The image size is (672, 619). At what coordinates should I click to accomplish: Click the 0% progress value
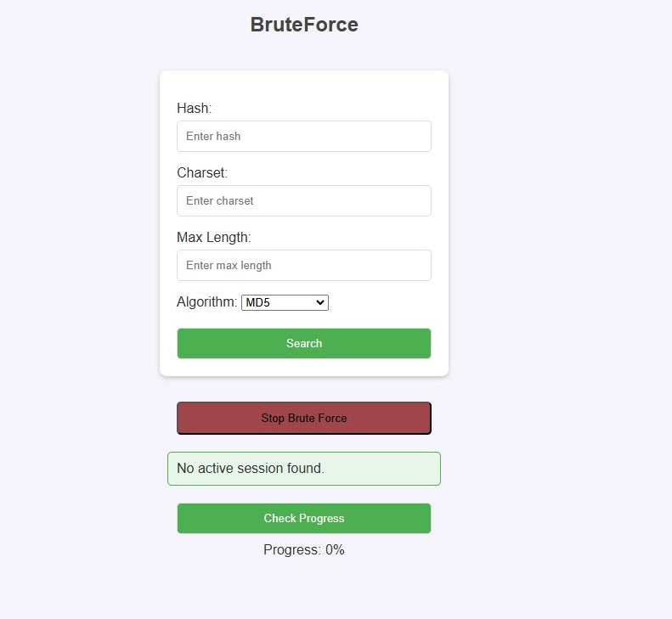pos(335,550)
